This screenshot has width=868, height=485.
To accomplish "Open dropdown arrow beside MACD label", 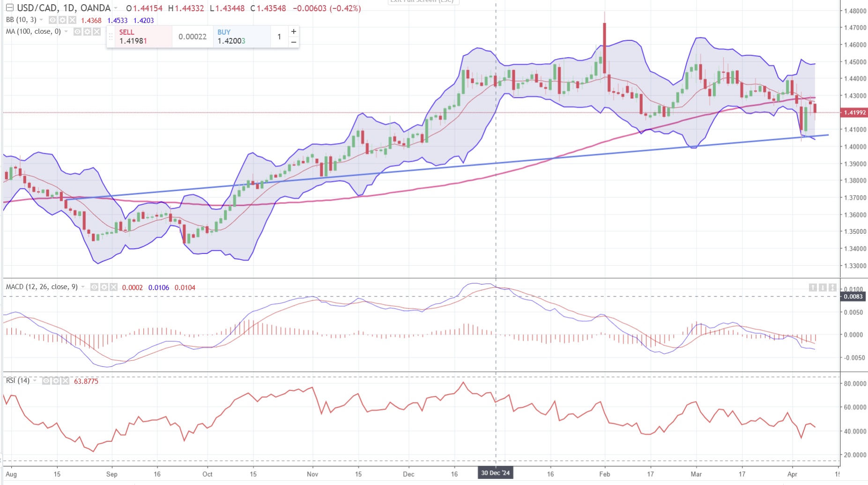I will click(83, 287).
